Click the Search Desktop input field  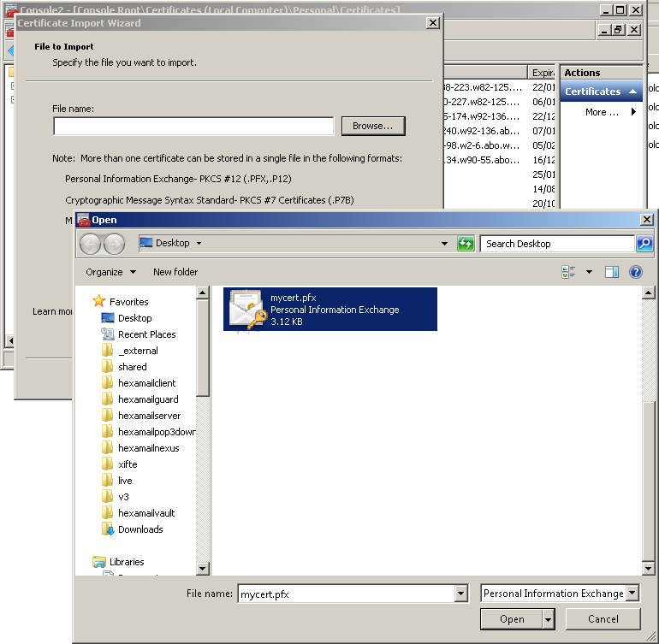point(556,244)
